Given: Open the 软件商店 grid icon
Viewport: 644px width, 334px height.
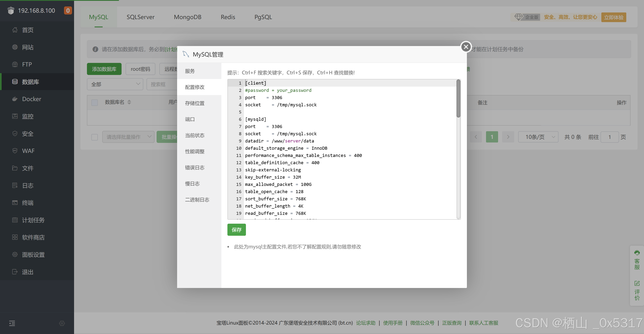Looking at the screenshot, I should pyautogui.click(x=15, y=237).
